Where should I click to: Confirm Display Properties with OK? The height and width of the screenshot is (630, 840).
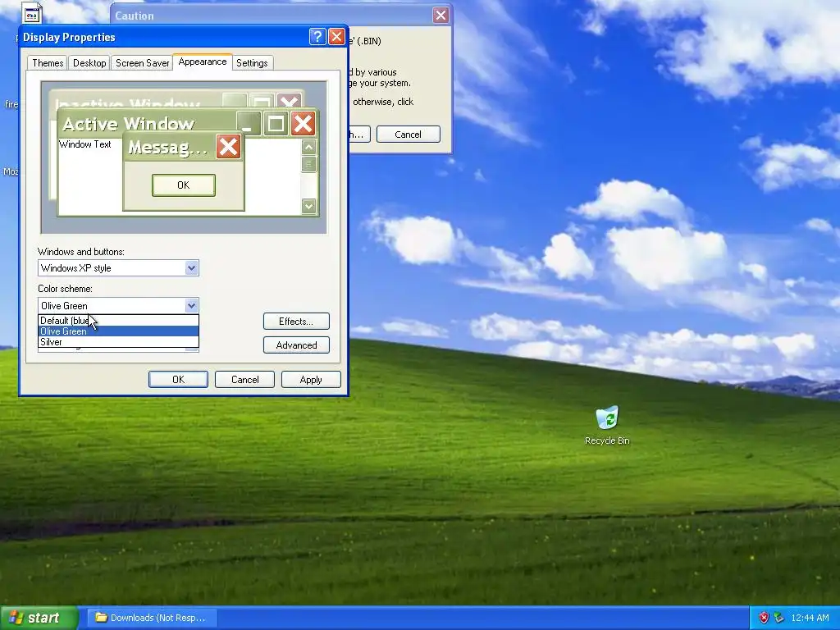(178, 379)
